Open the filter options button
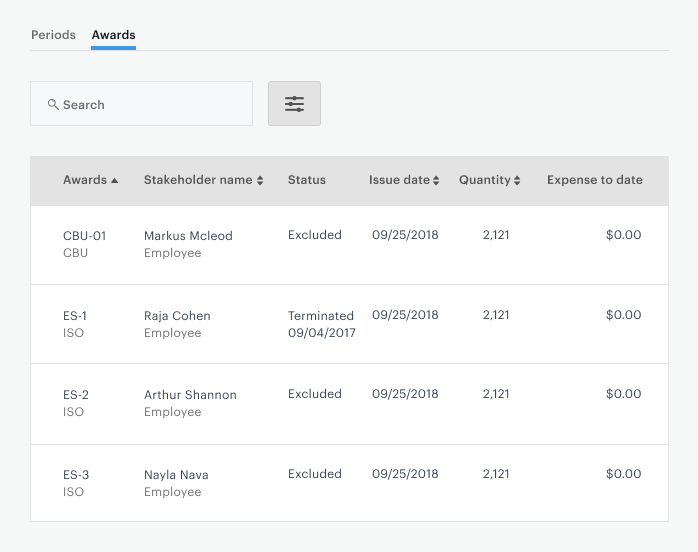Image resolution: width=698 pixels, height=552 pixels. [294, 103]
